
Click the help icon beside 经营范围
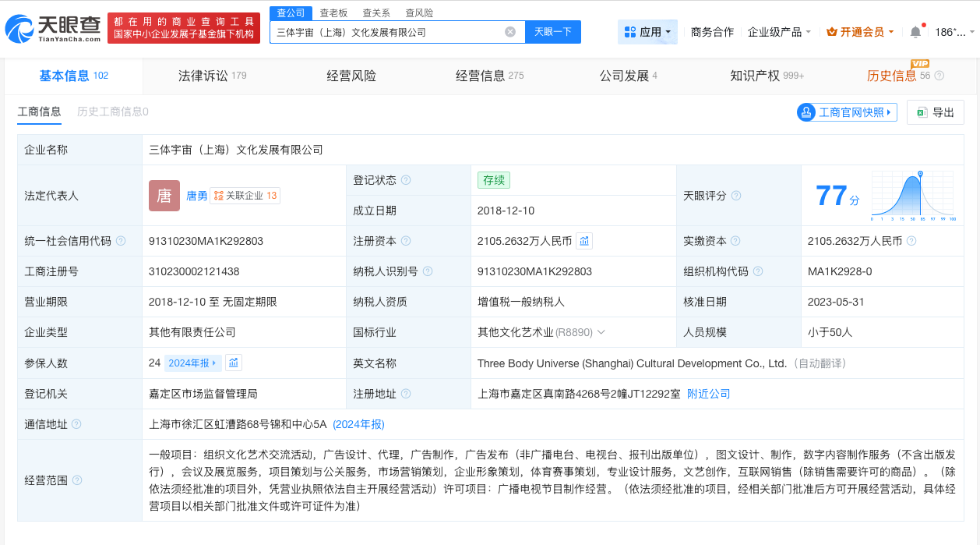(x=76, y=480)
